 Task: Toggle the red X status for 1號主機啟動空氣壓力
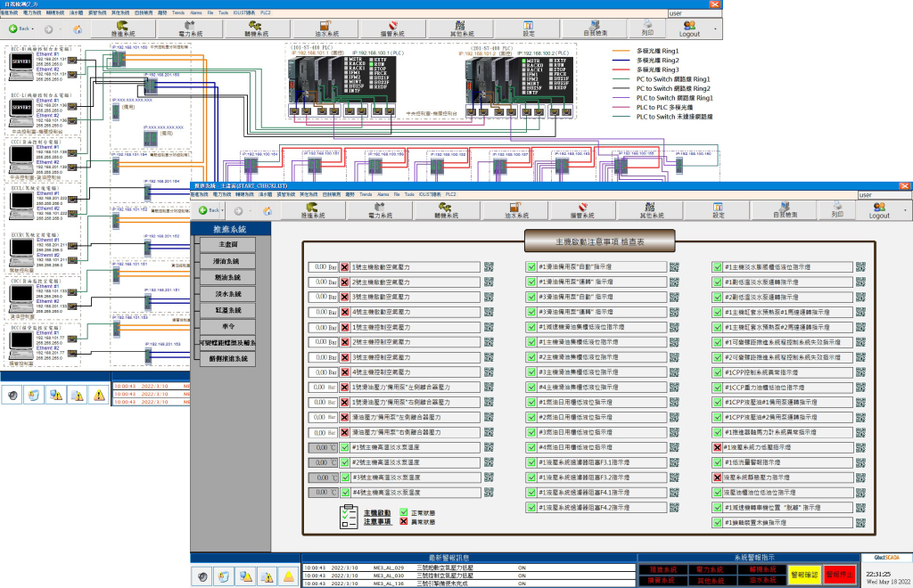point(344,267)
